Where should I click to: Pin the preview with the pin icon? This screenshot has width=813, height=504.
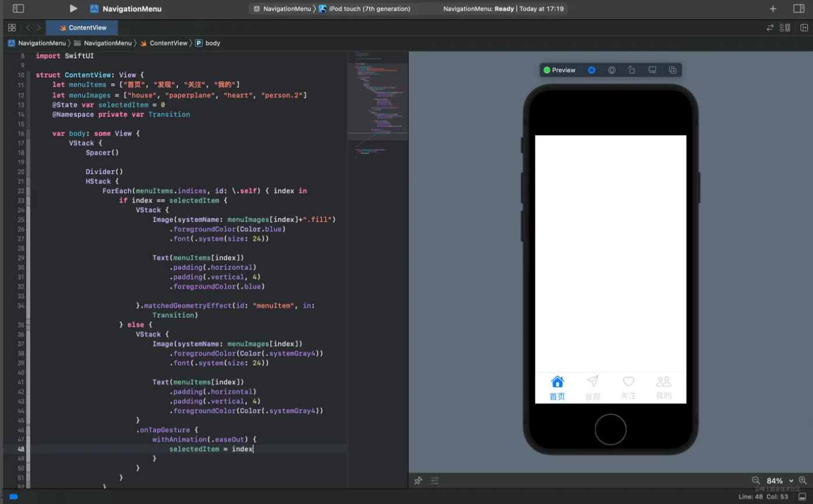418,481
